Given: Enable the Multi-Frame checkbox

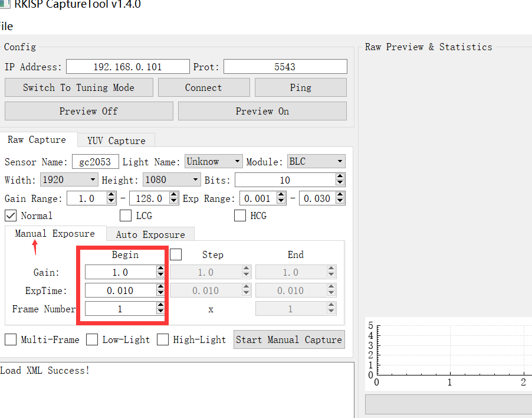Looking at the screenshot, I should click(10, 339).
